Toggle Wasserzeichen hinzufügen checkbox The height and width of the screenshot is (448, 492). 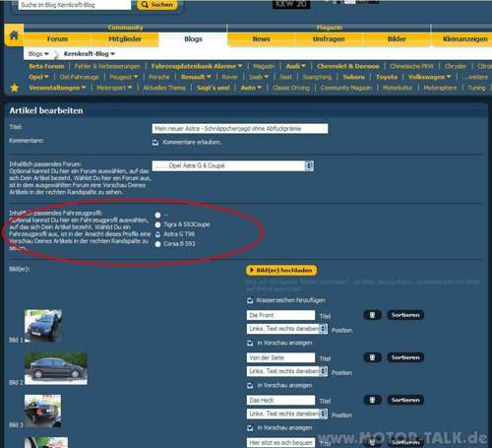pyautogui.click(x=250, y=300)
